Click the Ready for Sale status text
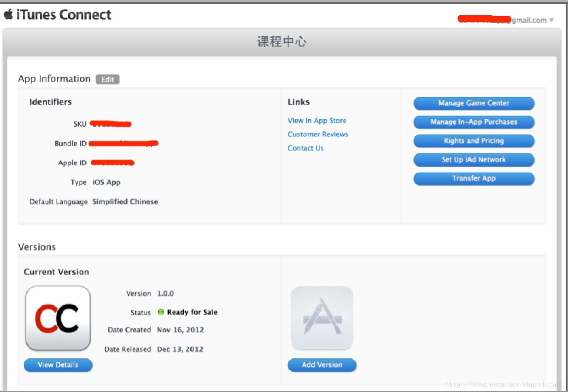This screenshot has height=392, width=568. 192,312
